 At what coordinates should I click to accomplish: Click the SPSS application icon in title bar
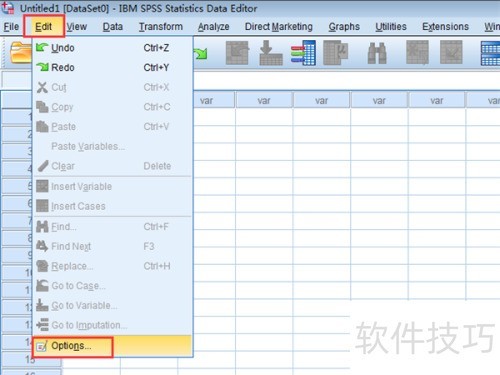click(x=8, y=7)
